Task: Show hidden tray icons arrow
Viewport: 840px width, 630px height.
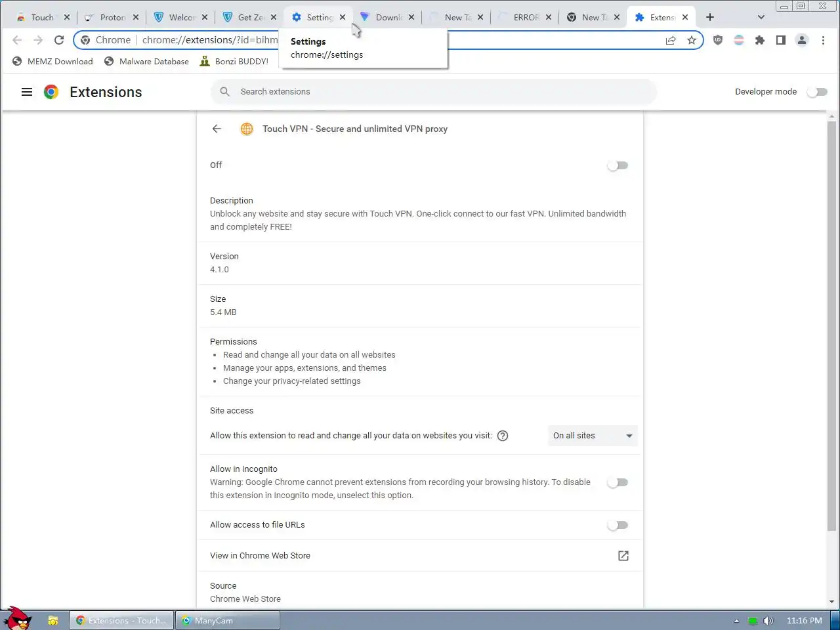Action: point(736,621)
